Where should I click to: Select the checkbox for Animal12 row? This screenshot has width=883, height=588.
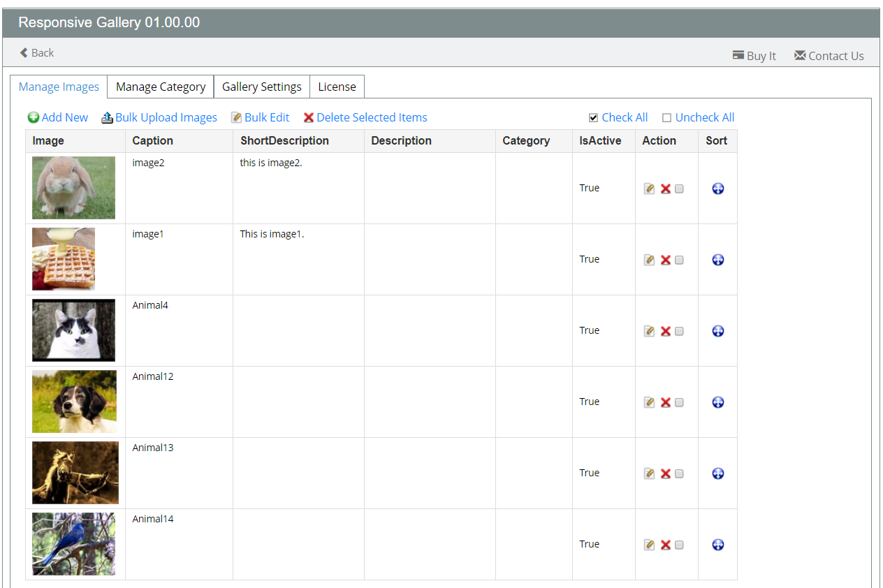(679, 402)
